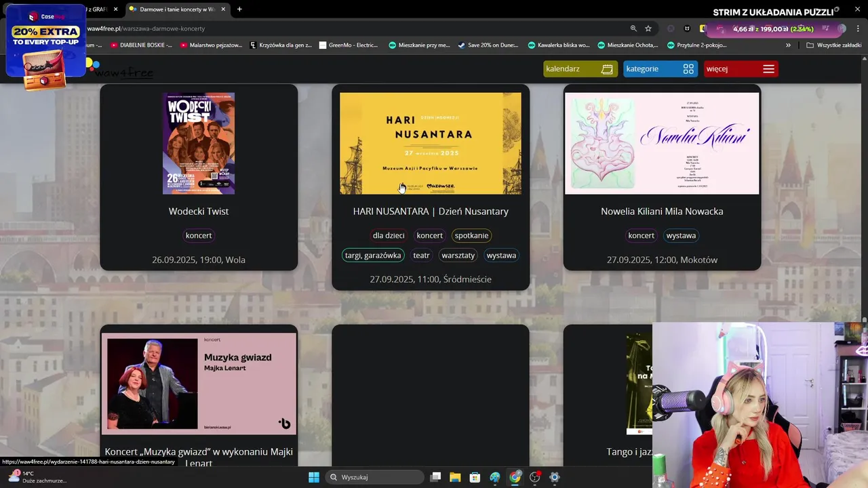
Task: Open Settings gear on the taskbar
Action: click(x=555, y=477)
